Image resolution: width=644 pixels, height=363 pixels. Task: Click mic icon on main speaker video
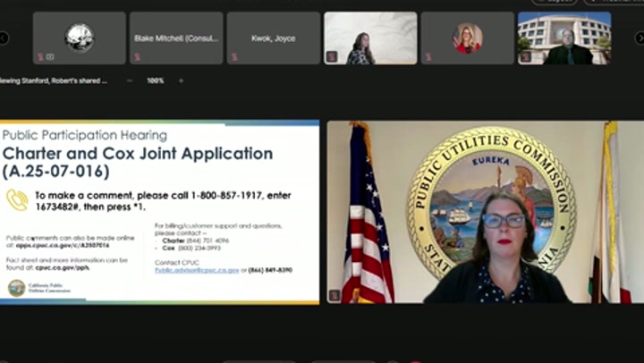coord(335,295)
